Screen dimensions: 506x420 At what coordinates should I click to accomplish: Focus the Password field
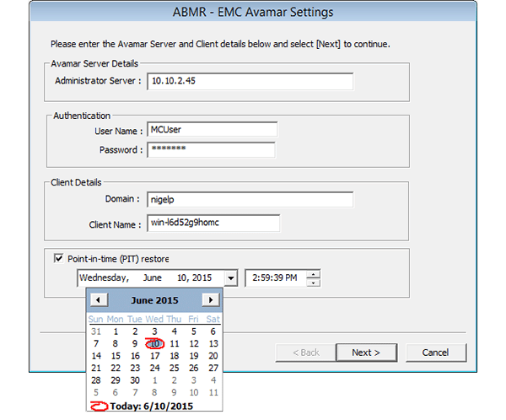[x=212, y=150]
